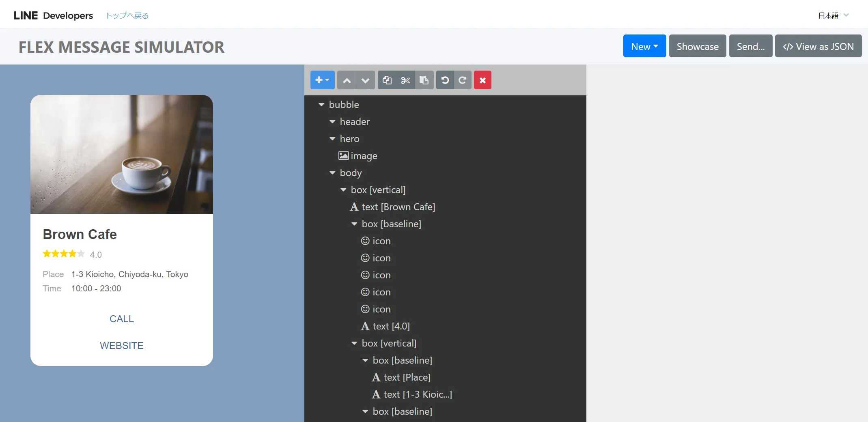The width and height of the screenshot is (868, 422).
Task: Open the Showcase gallery
Action: point(697,46)
